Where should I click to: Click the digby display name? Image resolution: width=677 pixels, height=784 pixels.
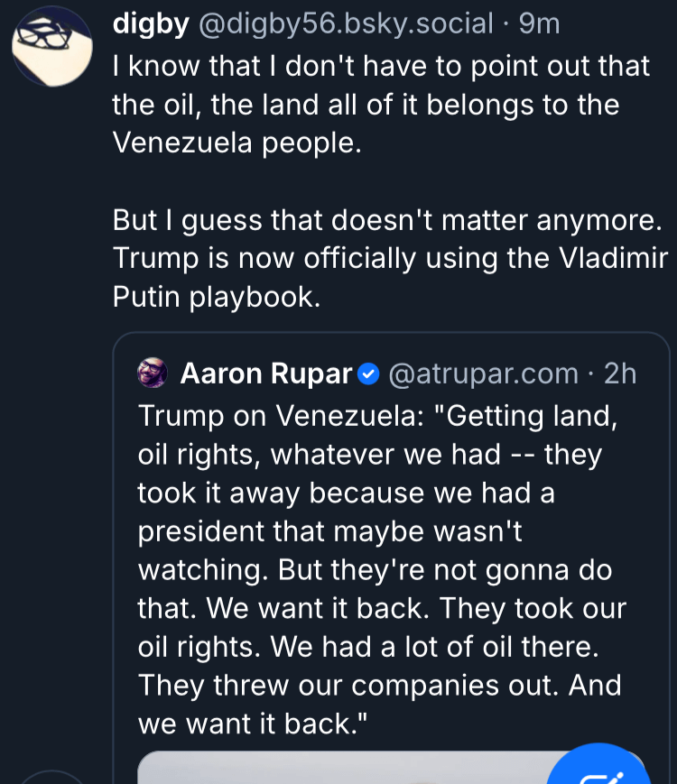tap(149, 24)
